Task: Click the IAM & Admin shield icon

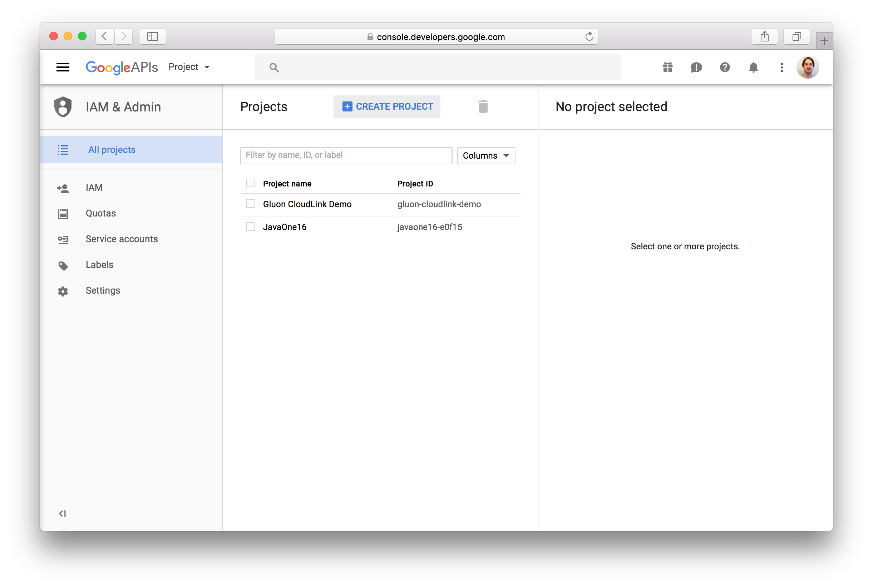Action: click(x=63, y=107)
